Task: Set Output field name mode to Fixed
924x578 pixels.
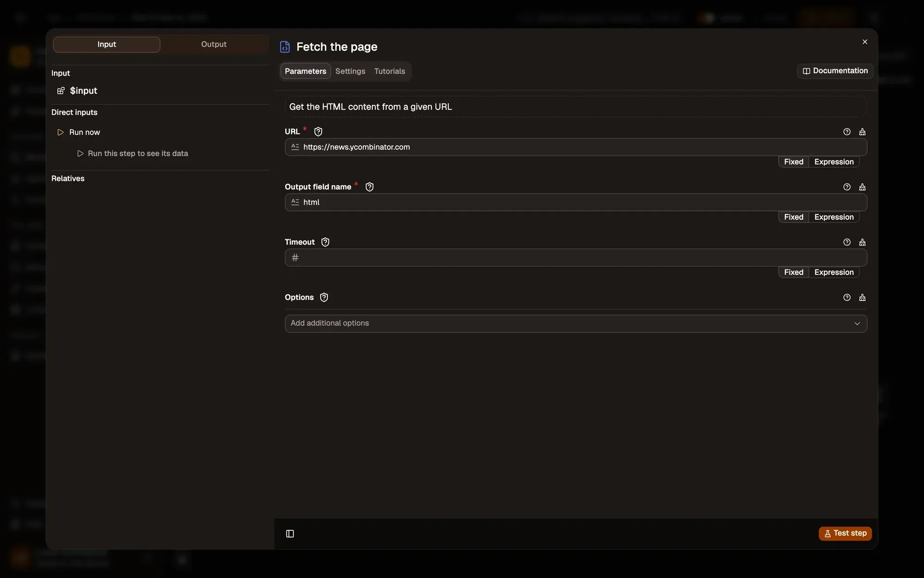Action: coord(793,217)
